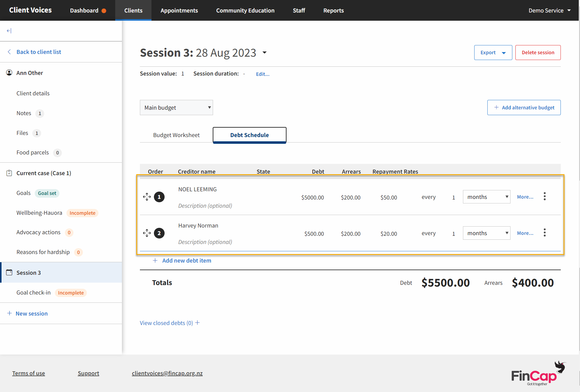580x392 pixels.
Task: Click the back chevron beside Back to client list
Action: (9, 52)
